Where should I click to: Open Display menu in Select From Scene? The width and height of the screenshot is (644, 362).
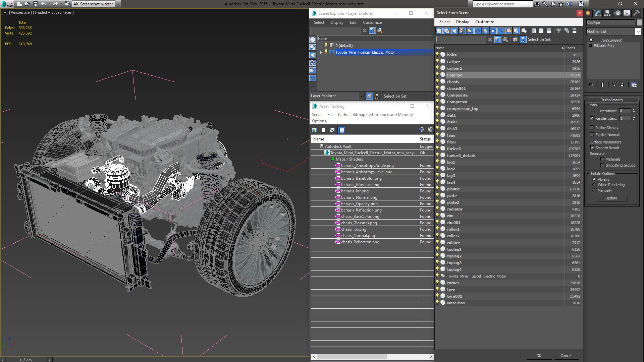[462, 22]
